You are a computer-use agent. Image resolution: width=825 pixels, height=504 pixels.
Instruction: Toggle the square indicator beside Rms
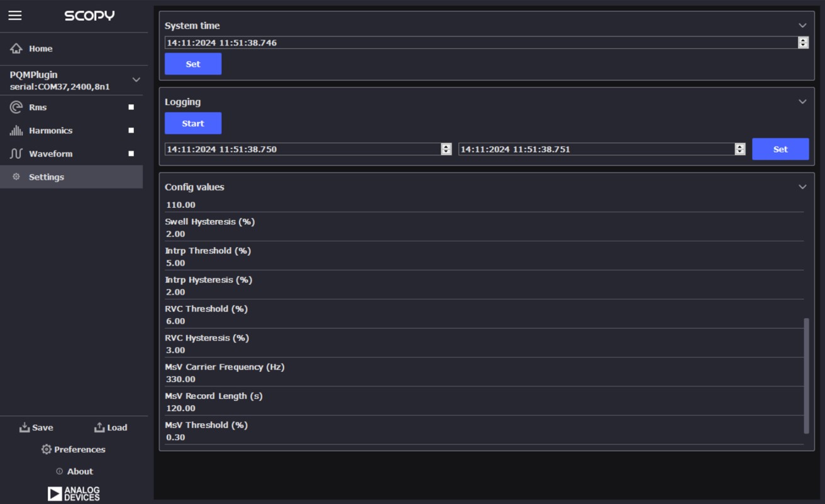[x=131, y=106]
